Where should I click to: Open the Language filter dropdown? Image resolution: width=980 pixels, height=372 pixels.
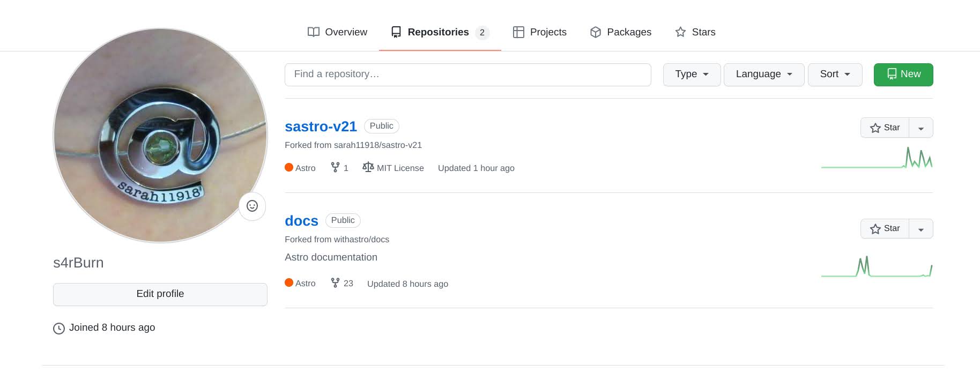tap(763, 75)
